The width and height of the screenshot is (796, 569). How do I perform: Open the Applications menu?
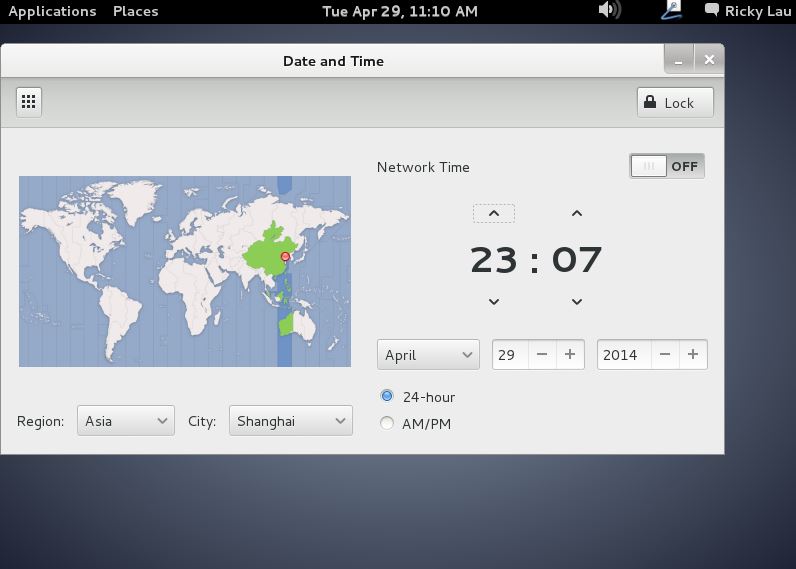(52, 11)
